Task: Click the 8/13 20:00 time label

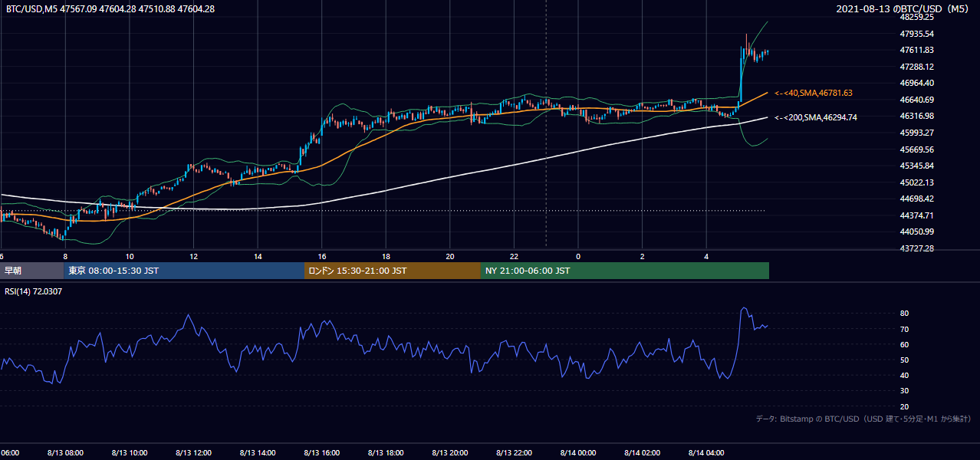Action: [x=449, y=453]
